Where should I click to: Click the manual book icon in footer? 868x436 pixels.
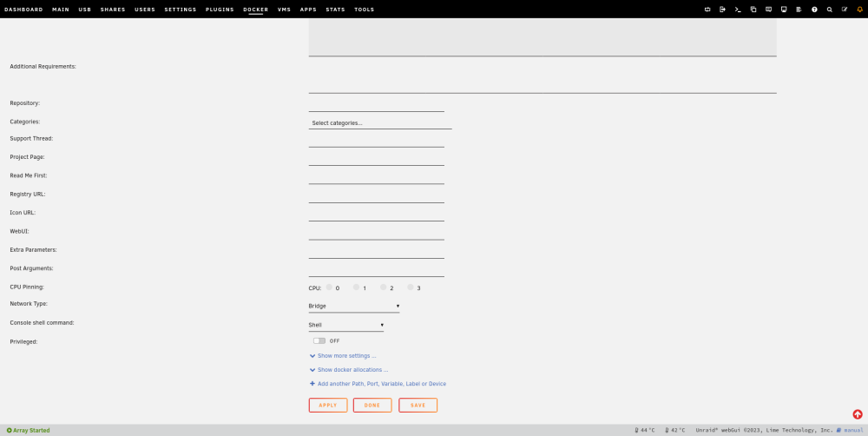pyautogui.click(x=838, y=430)
